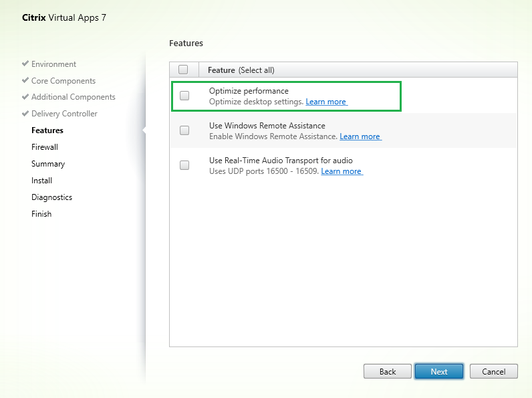Click the Back button
Image resolution: width=532 pixels, height=398 pixels.
click(x=388, y=371)
